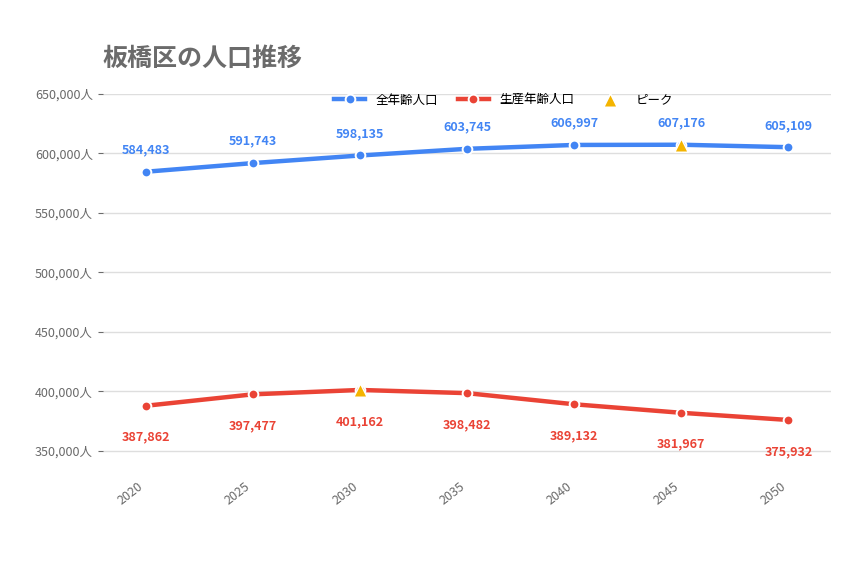Click the yellow peak triangle at 2045
Image resolution: width=857 pixels, height=586 pixels.
[681, 146]
